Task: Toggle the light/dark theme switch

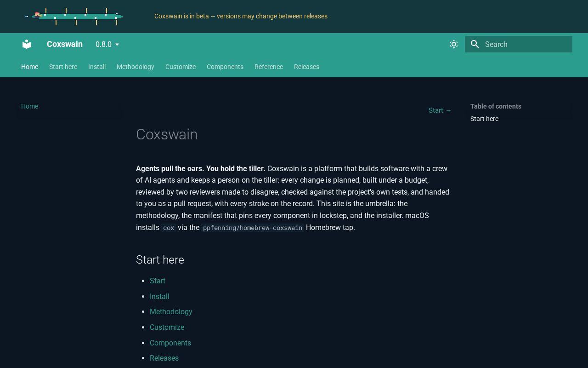Action: (454, 44)
